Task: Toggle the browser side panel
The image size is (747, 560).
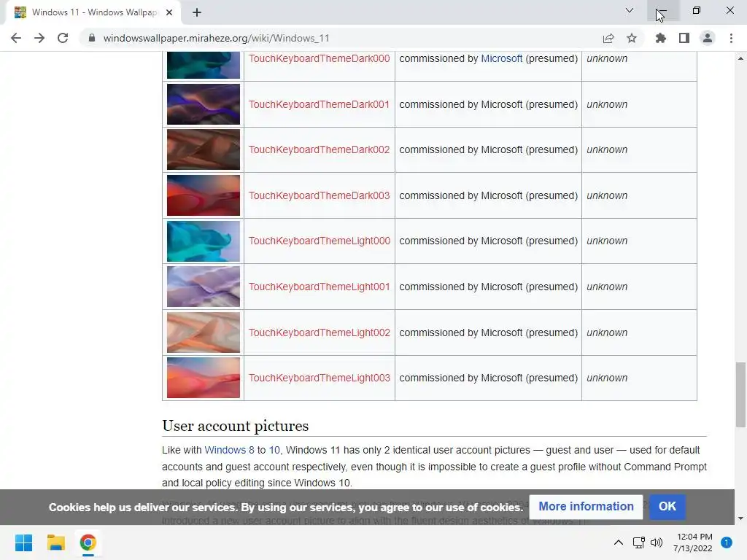Action: coord(684,38)
